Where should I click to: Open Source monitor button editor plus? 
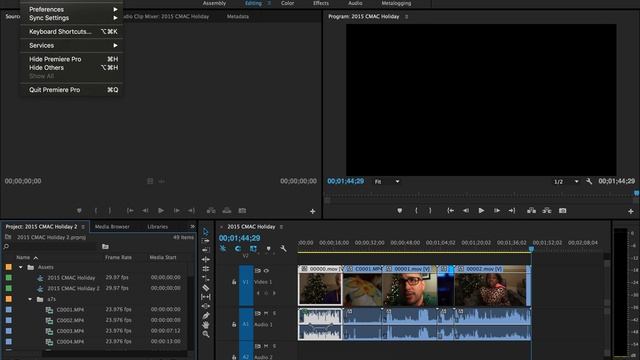point(312,211)
